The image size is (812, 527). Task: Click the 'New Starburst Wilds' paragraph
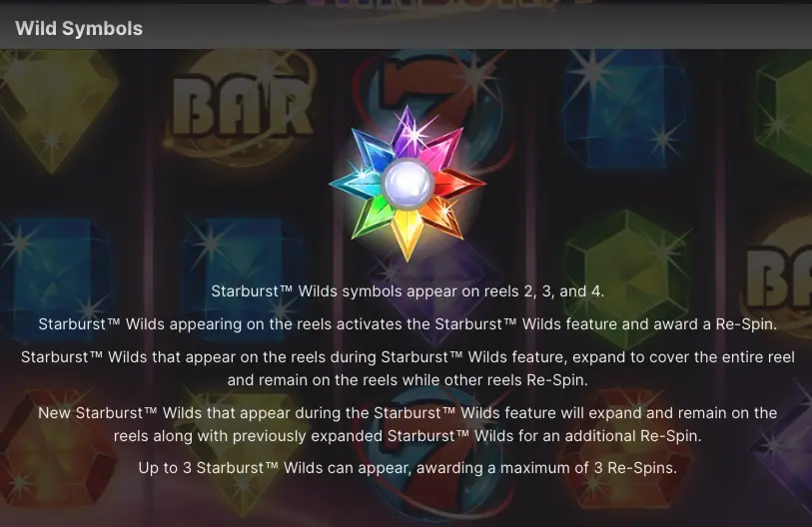pyautogui.click(x=407, y=424)
